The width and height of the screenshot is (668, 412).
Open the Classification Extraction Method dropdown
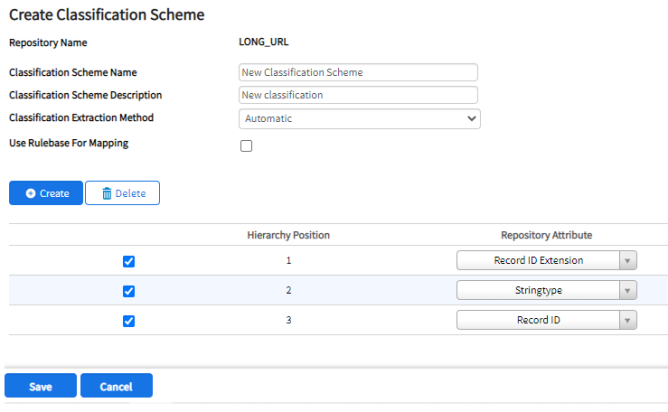click(x=360, y=118)
